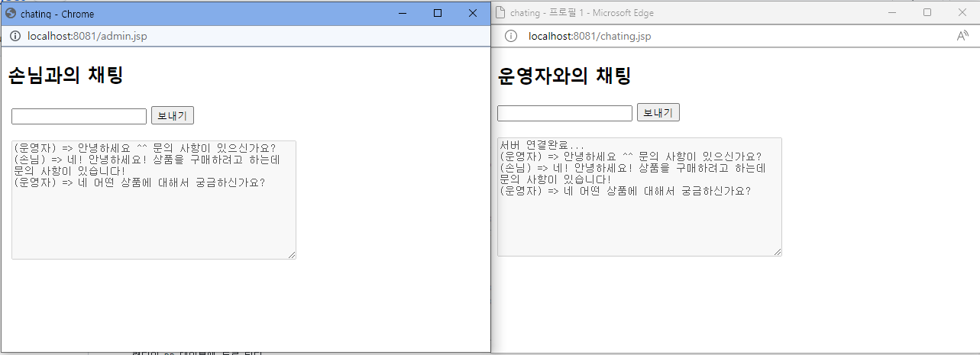Click chat log textarea in Chrome admin window

click(x=154, y=200)
